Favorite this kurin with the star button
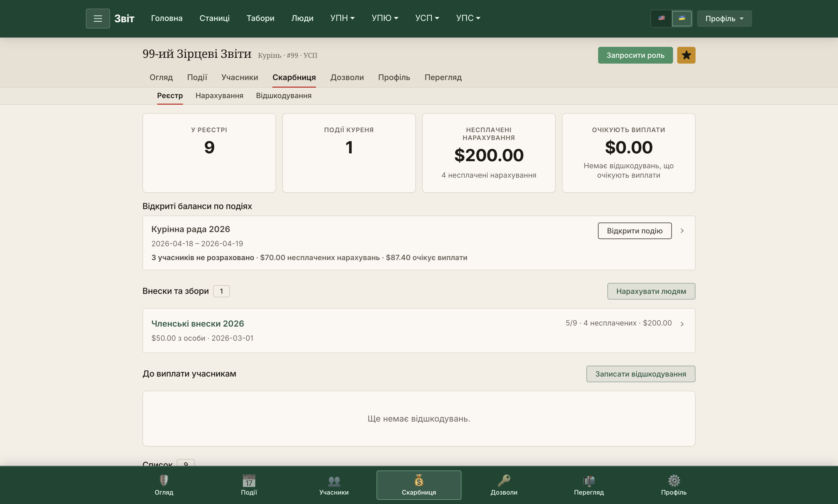Image resolution: width=838 pixels, height=504 pixels. (686, 55)
